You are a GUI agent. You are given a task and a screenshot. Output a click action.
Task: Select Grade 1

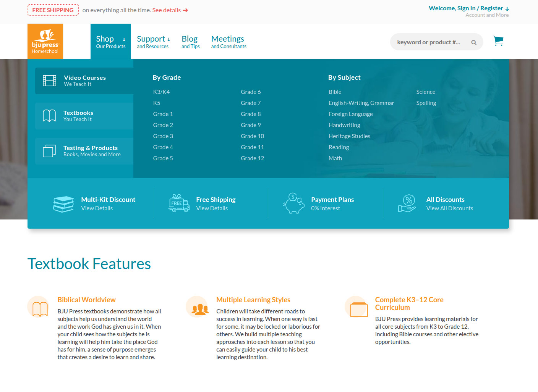click(163, 114)
